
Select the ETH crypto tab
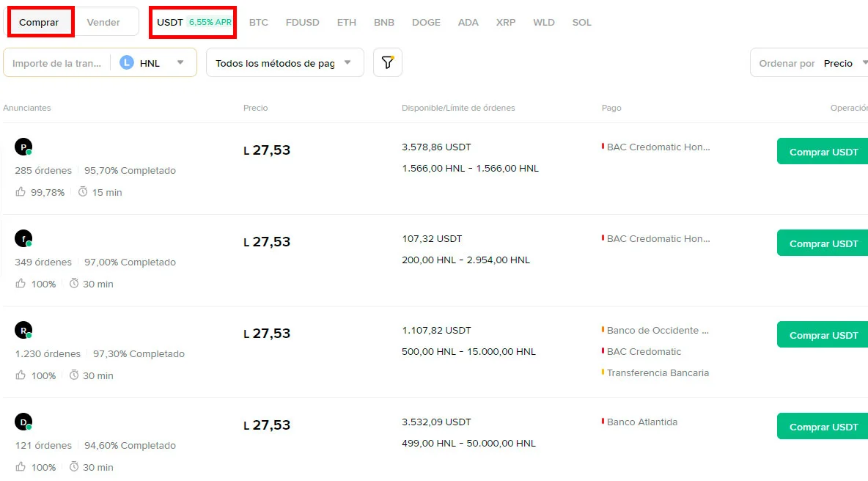click(x=347, y=22)
